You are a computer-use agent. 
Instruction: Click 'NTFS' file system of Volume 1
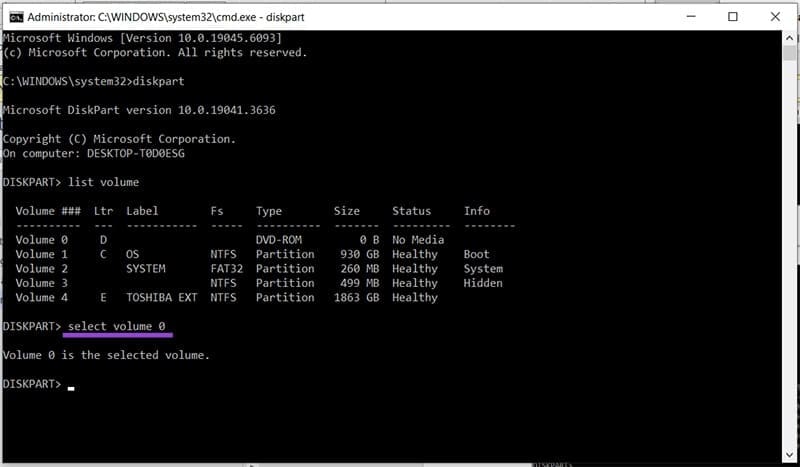point(223,254)
